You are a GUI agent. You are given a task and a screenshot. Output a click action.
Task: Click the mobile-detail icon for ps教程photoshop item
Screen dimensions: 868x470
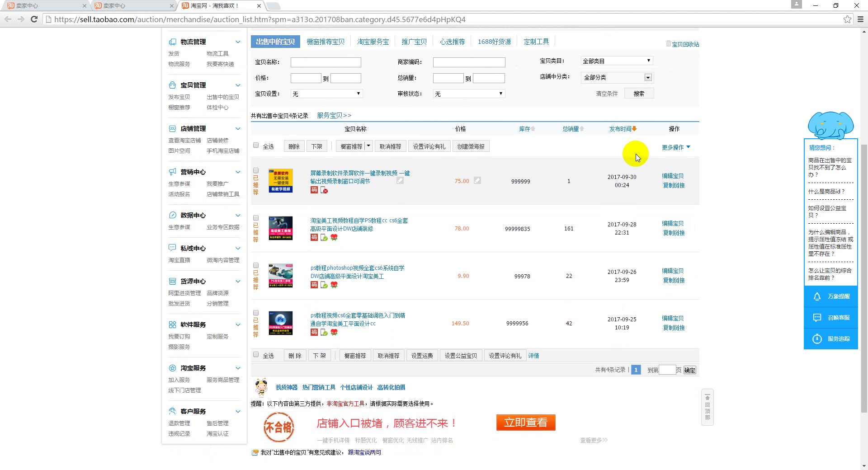[324, 285]
